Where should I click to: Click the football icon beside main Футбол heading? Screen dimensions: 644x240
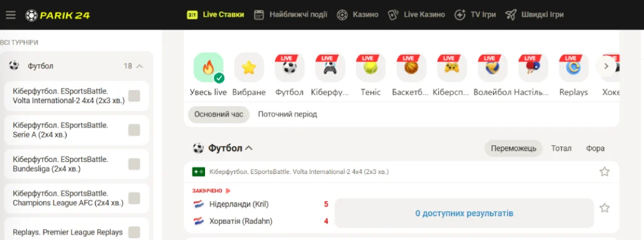198,148
